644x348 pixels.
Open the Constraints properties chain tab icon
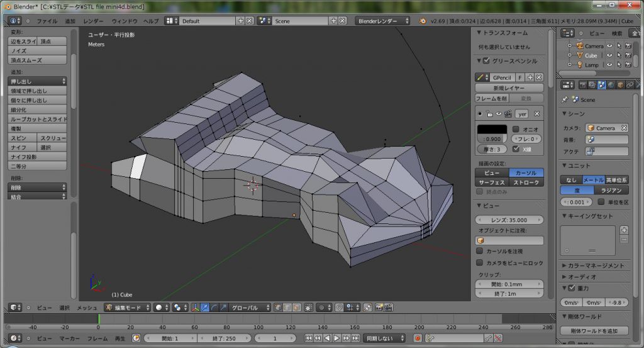pyautogui.click(x=630, y=85)
